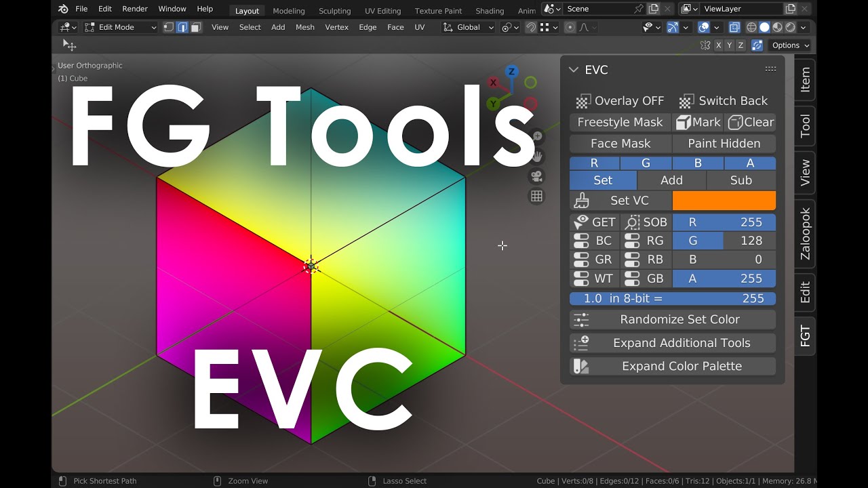Select face select mode icon
The width and height of the screenshot is (868, 488).
coord(196,27)
